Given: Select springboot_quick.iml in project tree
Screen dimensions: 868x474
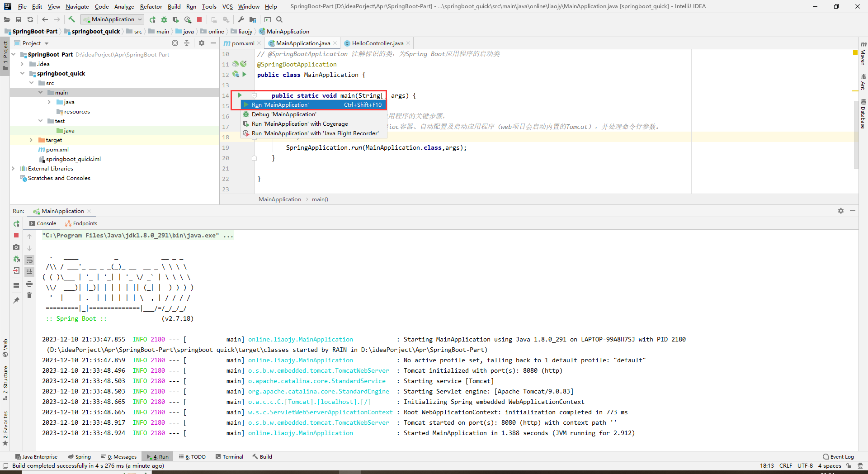Looking at the screenshot, I should click(x=70, y=159).
